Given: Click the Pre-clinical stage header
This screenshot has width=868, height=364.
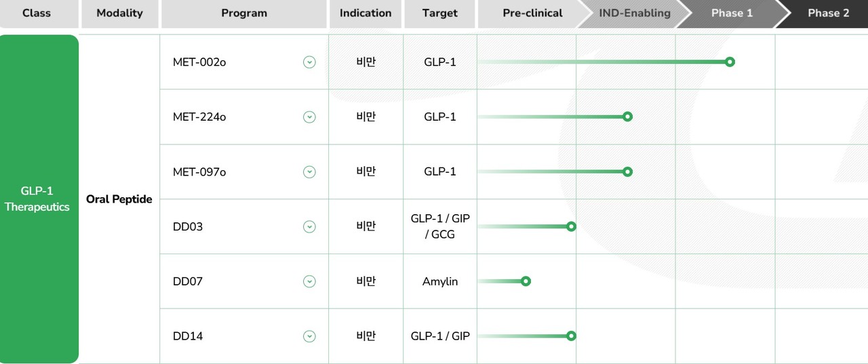Looking at the screenshot, I should pyautogui.click(x=532, y=14).
